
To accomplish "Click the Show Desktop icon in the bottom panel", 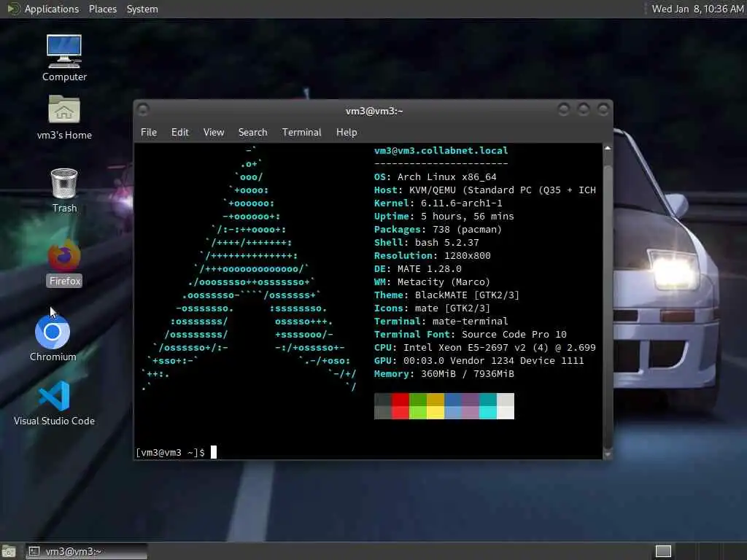I will click(9, 551).
